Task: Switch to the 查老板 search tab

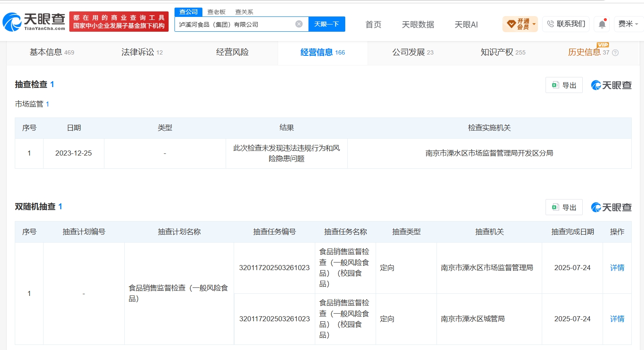Action: [216, 12]
